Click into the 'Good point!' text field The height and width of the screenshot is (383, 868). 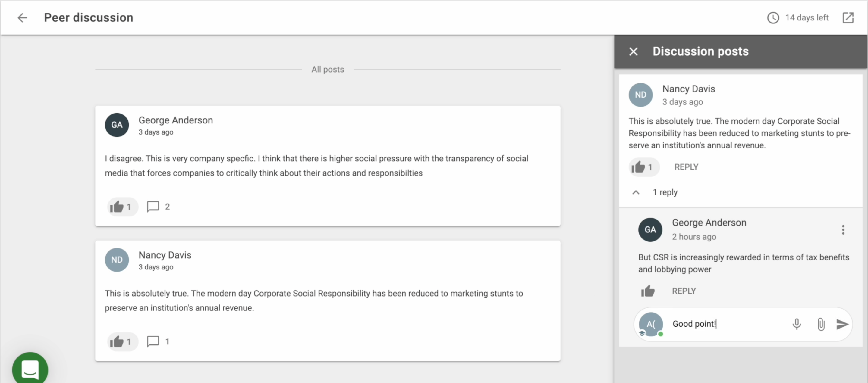pyautogui.click(x=725, y=324)
